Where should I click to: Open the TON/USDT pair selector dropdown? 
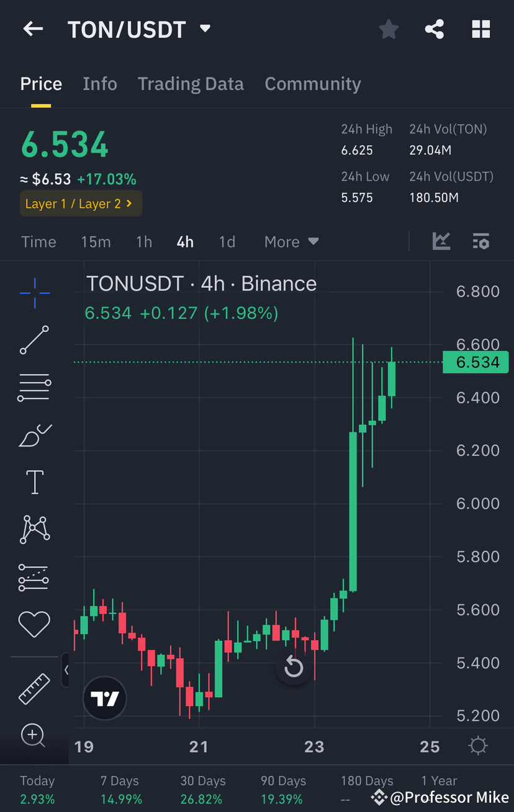(x=205, y=29)
